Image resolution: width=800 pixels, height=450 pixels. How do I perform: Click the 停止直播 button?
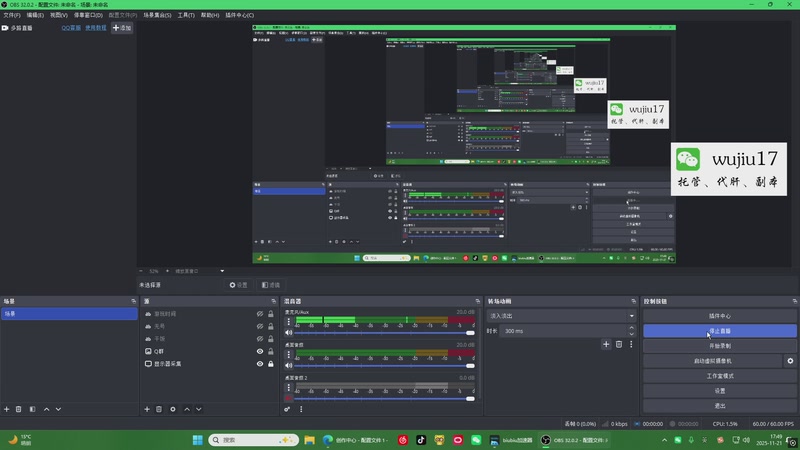[x=719, y=331]
